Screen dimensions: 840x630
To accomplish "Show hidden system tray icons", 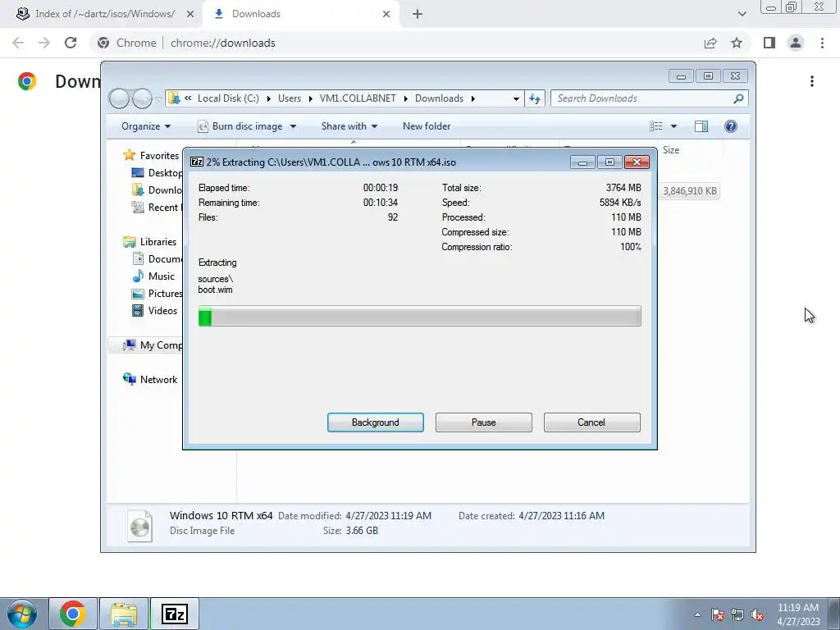I will (x=697, y=615).
